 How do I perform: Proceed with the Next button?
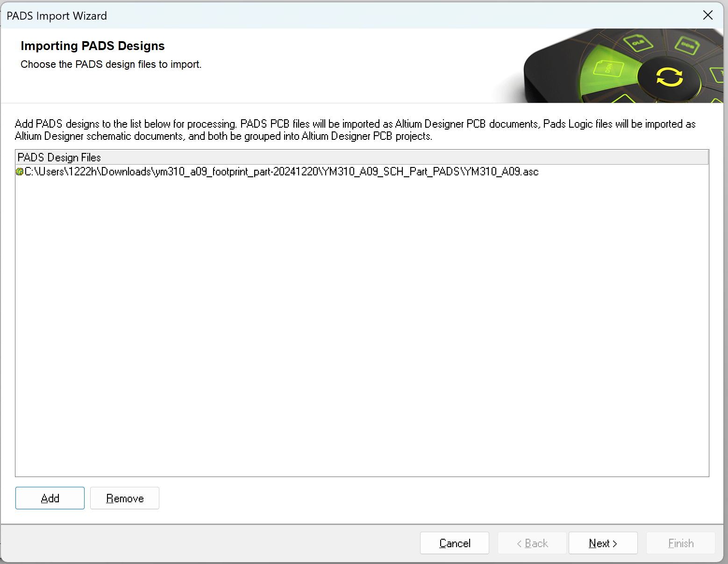[x=603, y=543]
